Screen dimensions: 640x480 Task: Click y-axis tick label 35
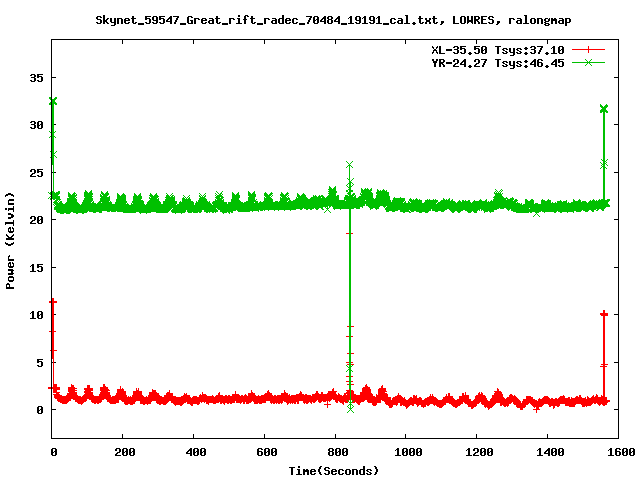click(36, 78)
